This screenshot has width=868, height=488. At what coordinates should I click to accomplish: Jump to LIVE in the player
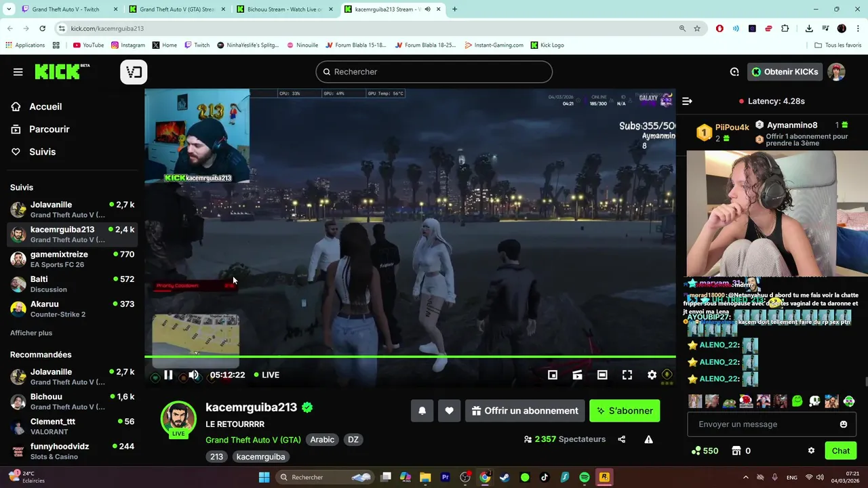(x=267, y=375)
